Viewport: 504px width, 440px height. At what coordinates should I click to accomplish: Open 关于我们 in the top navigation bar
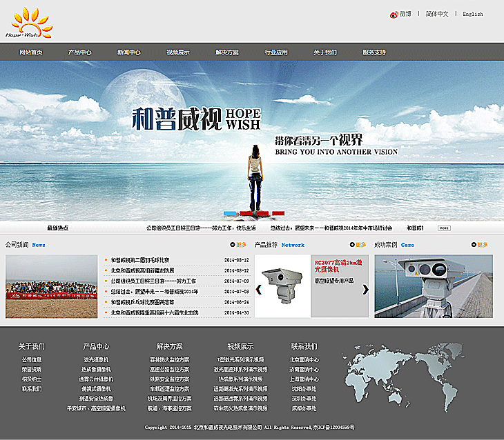click(x=325, y=52)
